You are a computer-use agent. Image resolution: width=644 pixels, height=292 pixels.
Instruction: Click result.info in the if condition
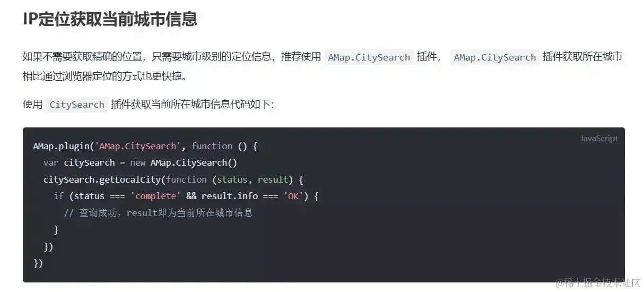230,196
